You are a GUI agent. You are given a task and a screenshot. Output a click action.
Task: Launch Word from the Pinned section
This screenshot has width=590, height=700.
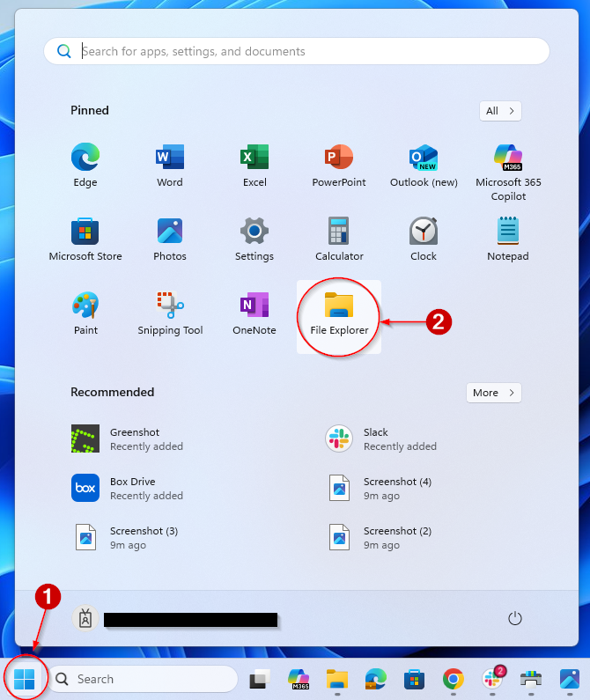(x=170, y=166)
